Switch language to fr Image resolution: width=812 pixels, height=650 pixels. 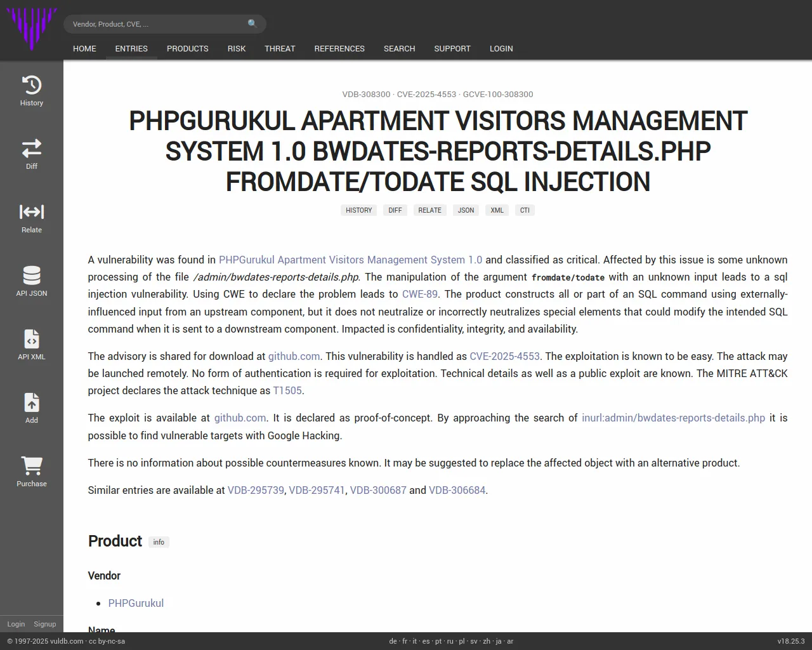click(x=405, y=641)
